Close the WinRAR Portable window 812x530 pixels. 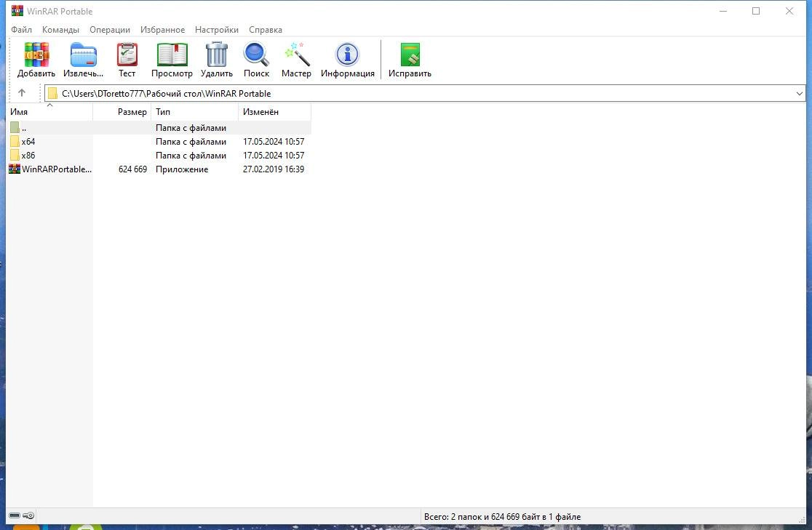[789, 11]
